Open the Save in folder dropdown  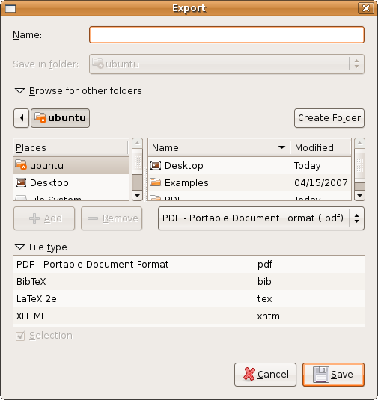click(x=227, y=64)
